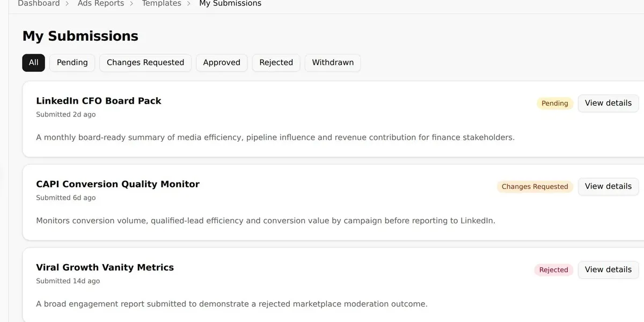Click the conversion volume monitor description

[266, 221]
